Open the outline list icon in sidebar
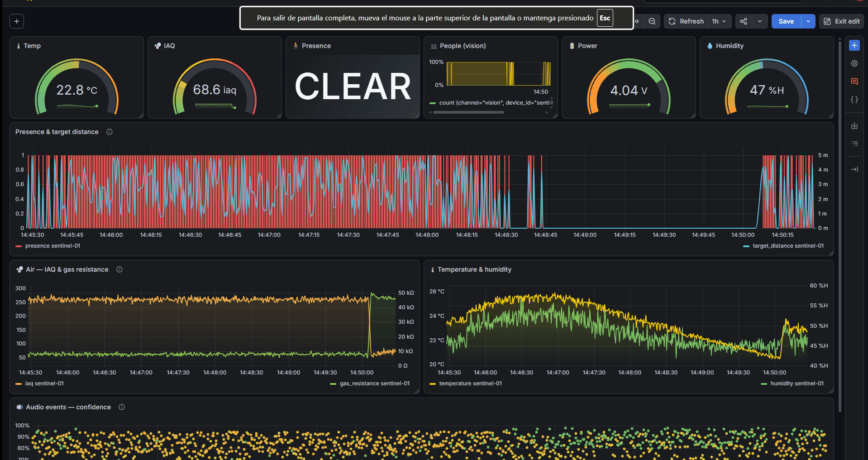The height and width of the screenshot is (460, 868). (854, 144)
